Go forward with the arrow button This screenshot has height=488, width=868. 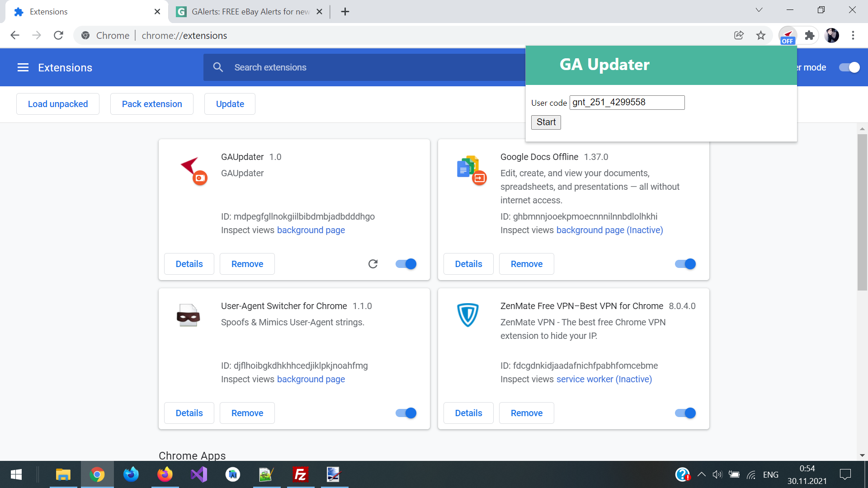[37, 35]
